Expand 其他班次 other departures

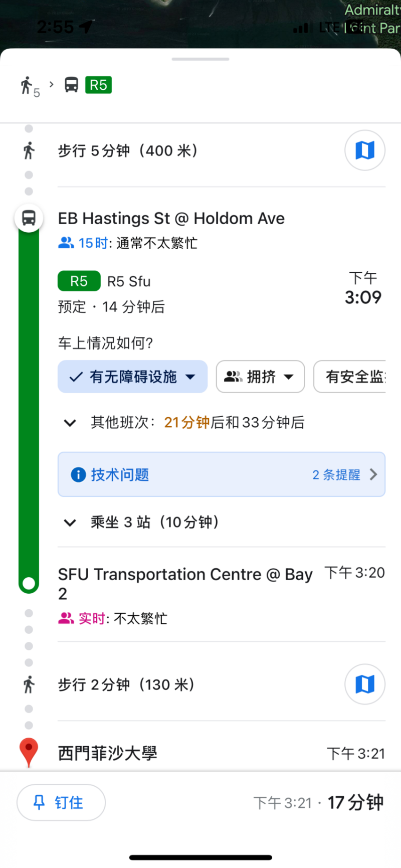(x=70, y=423)
